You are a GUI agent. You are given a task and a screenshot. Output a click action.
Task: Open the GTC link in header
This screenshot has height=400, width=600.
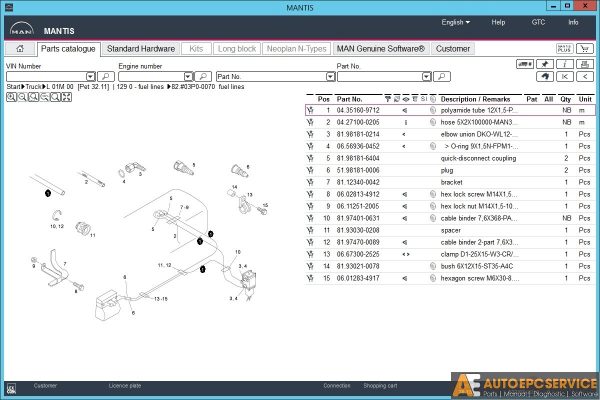point(538,22)
